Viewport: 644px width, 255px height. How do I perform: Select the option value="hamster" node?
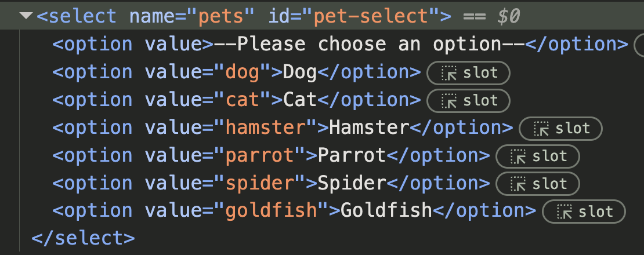[x=283, y=128]
